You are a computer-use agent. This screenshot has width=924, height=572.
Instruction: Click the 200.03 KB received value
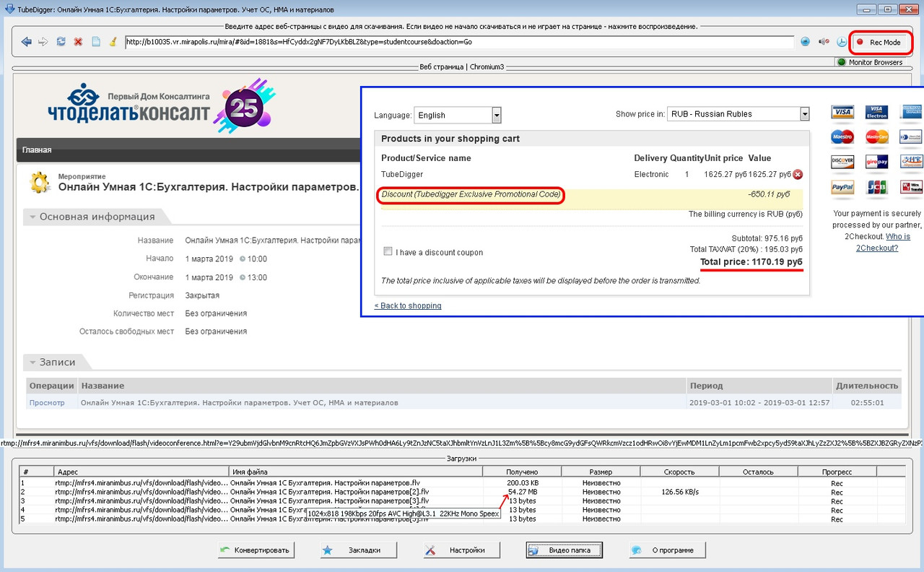point(523,482)
